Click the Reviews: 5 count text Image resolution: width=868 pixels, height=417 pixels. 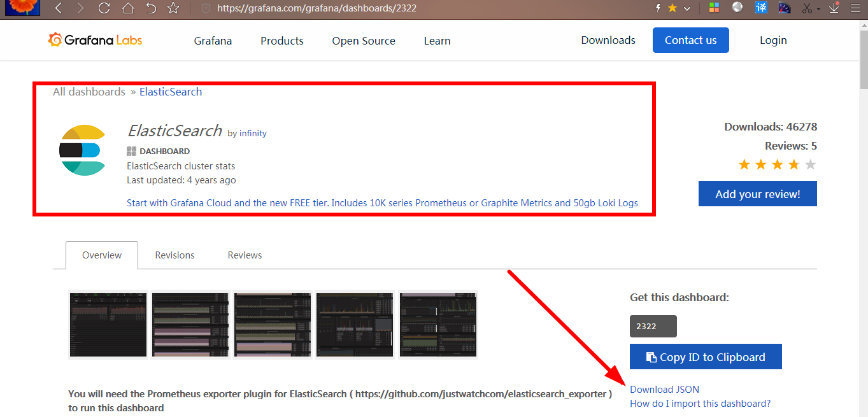[x=791, y=146]
